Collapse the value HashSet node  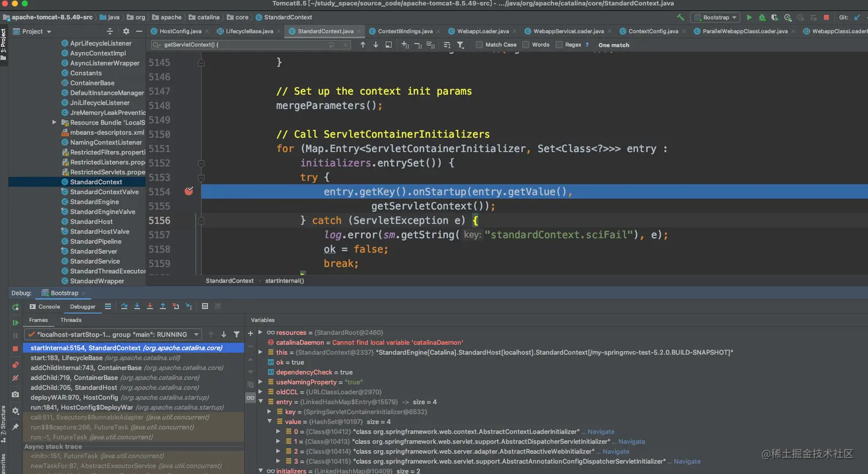point(269,422)
